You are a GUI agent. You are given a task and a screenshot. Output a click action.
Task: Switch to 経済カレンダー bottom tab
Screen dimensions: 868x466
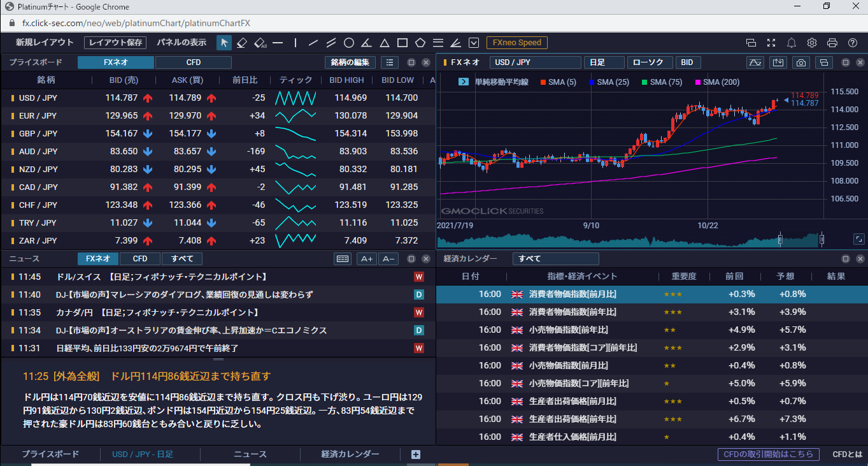click(350, 455)
